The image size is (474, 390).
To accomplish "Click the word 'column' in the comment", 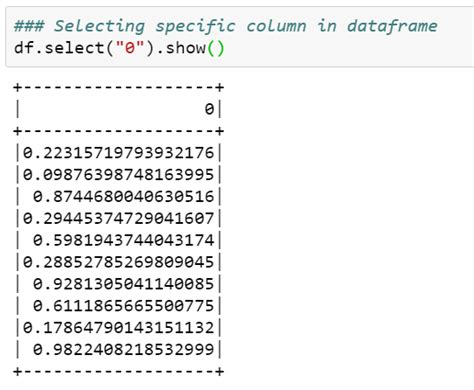I will tap(276, 26).
